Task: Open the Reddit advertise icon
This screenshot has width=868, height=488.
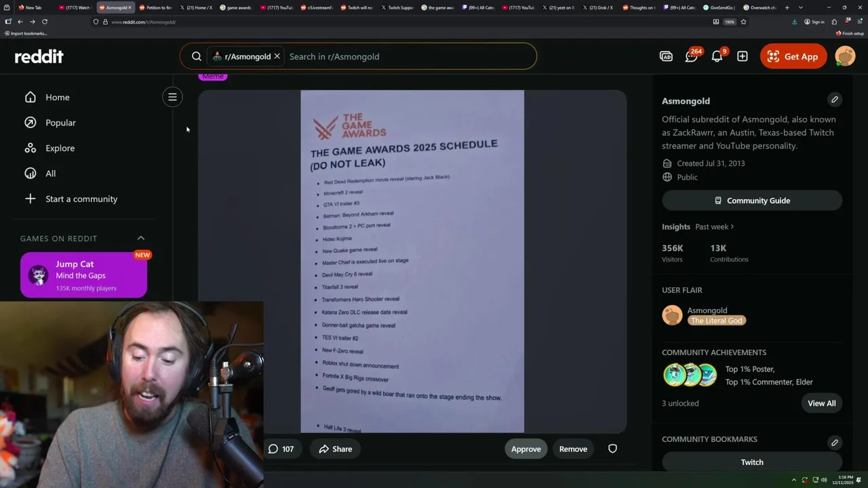Action: pyautogui.click(x=666, y=56)
